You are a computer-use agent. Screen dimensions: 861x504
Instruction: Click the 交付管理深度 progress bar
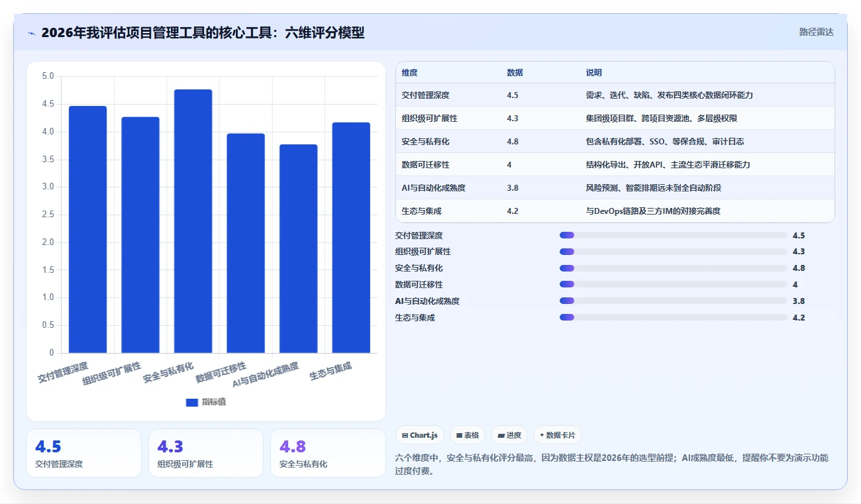point(674,235)
